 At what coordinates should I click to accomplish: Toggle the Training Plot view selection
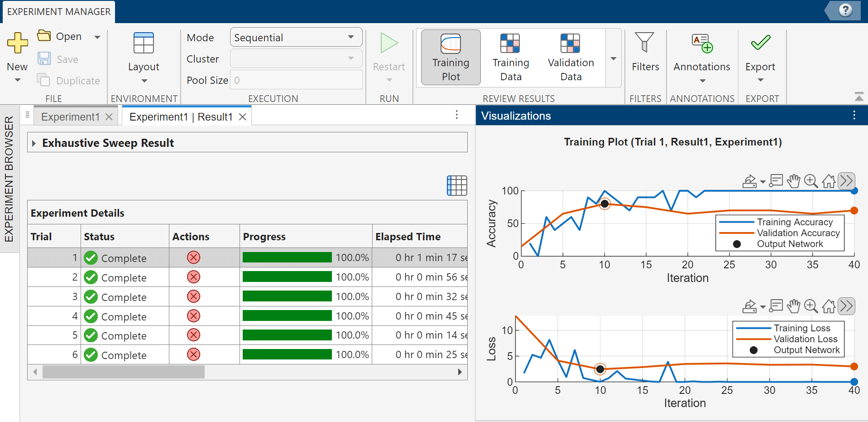[x=450, y=57]
